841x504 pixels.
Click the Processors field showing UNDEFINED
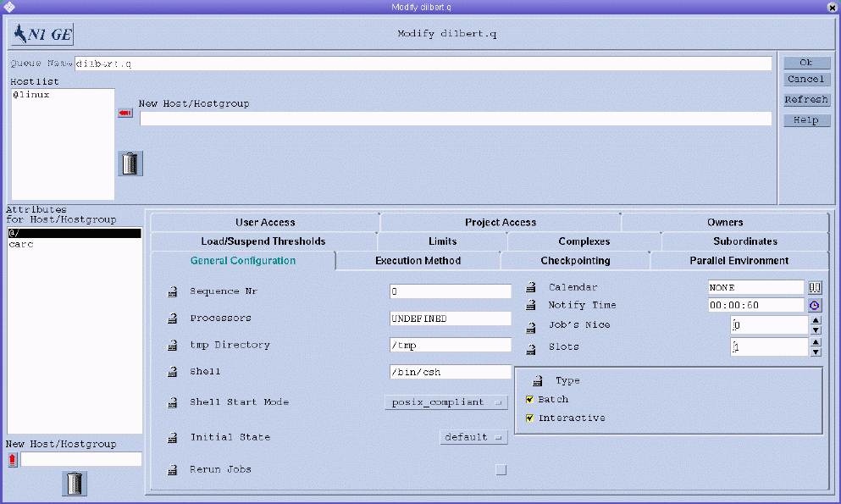pyautogui.click(x=451, y=318)
